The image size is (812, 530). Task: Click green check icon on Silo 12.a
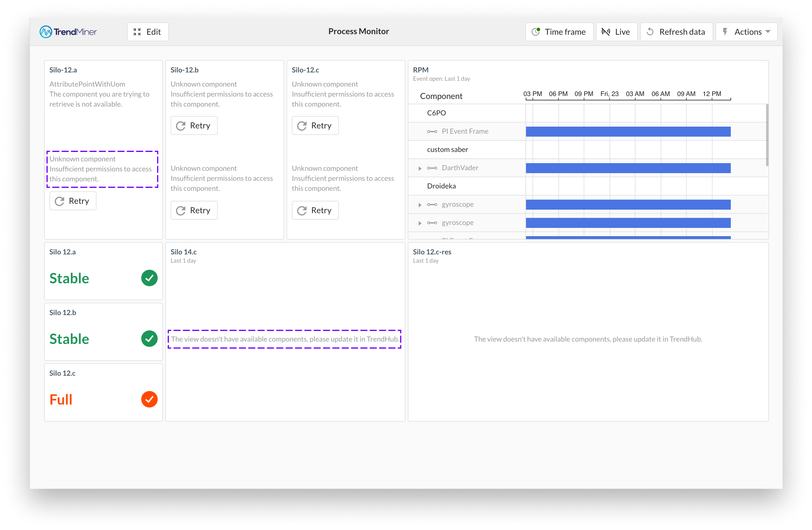[x=149, y=278]
